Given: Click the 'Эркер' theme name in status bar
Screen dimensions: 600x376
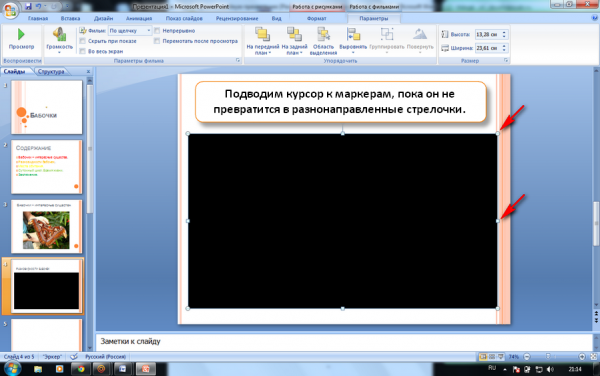Looking at the screenshot, I should (x=52, y=356).
